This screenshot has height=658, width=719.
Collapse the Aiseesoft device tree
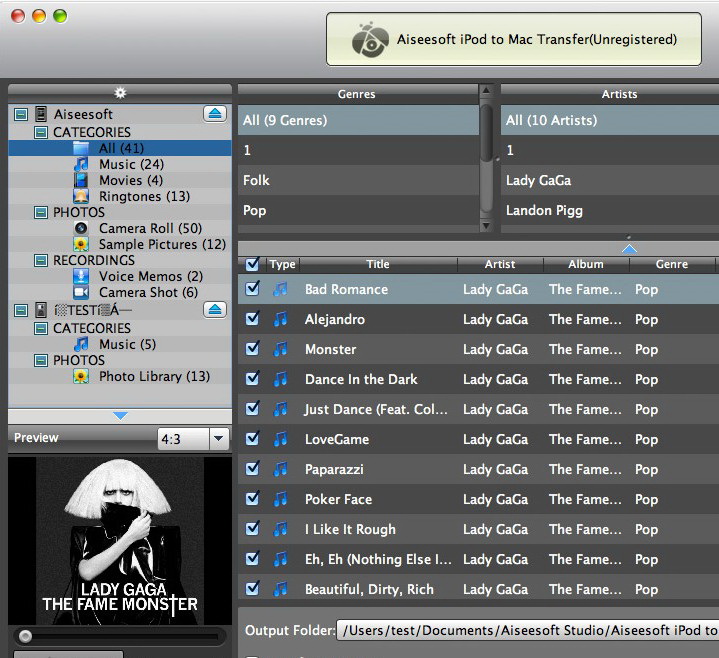(x=21, y=114)
